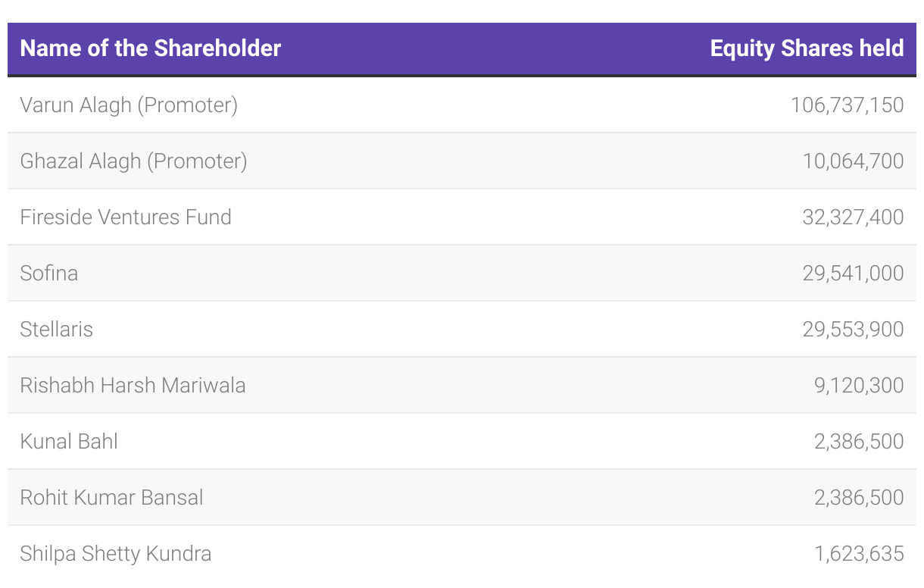This screenshot has width=924, height=588.
Task: Select the Fireside Ventures Fund row name
Action: point(126,217)
